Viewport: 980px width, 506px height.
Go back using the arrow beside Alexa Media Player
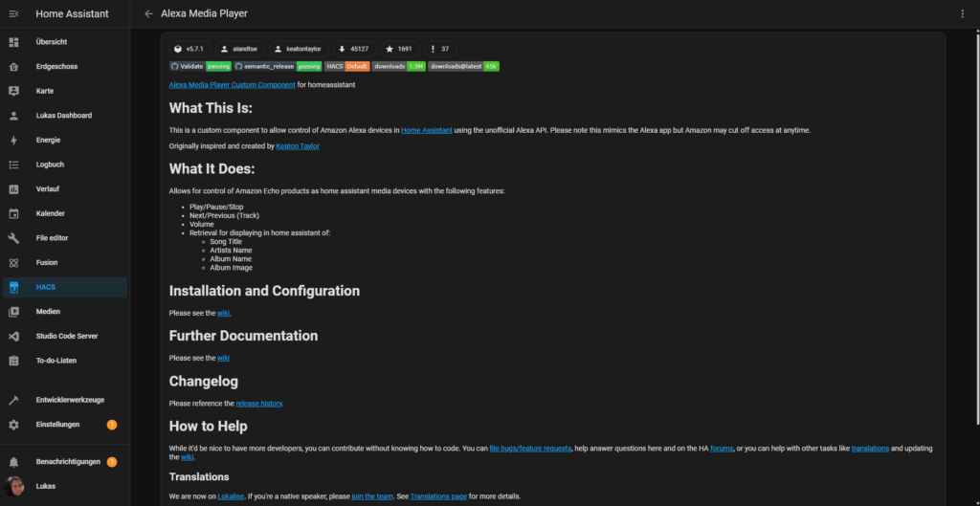pos(148,13)
